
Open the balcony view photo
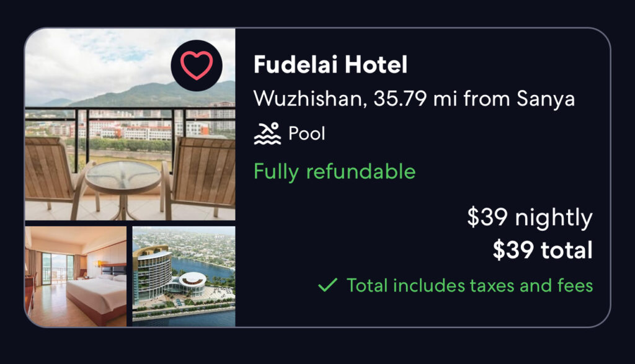click(130, 124)
